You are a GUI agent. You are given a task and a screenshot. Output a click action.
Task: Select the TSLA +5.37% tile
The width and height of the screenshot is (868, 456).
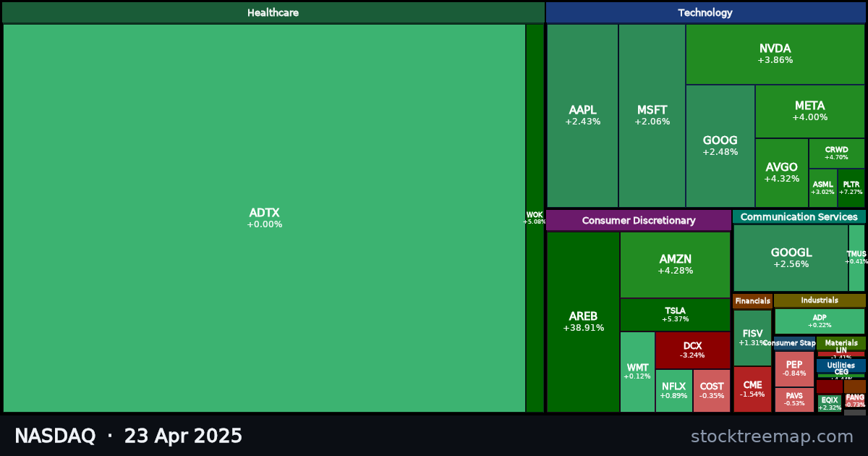676,315
